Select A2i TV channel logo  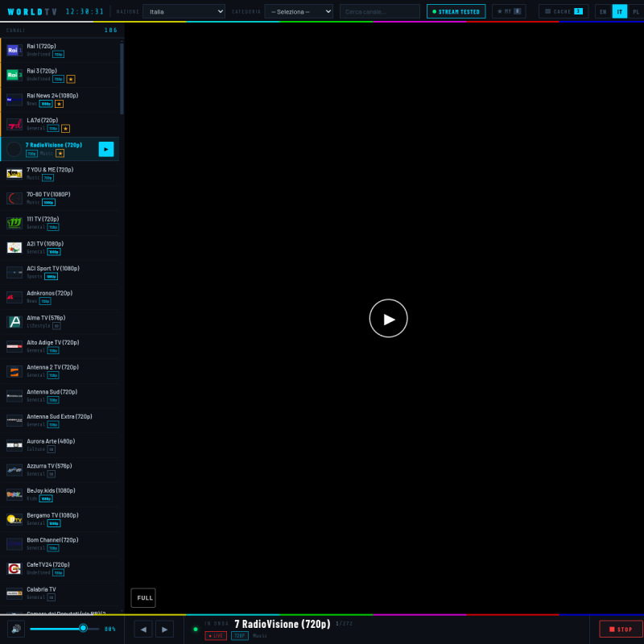14,248
